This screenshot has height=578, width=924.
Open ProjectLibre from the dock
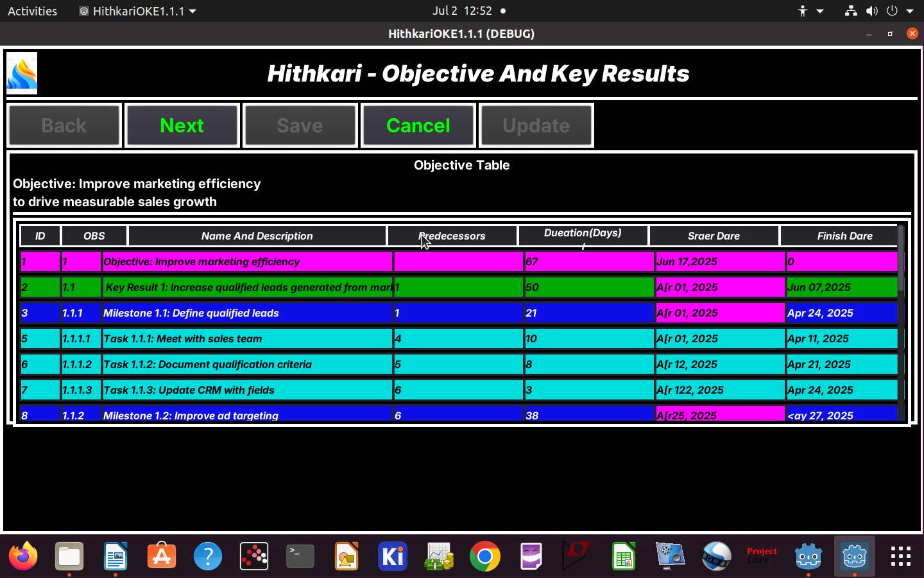pyautogui.click(x=762, y=556)
